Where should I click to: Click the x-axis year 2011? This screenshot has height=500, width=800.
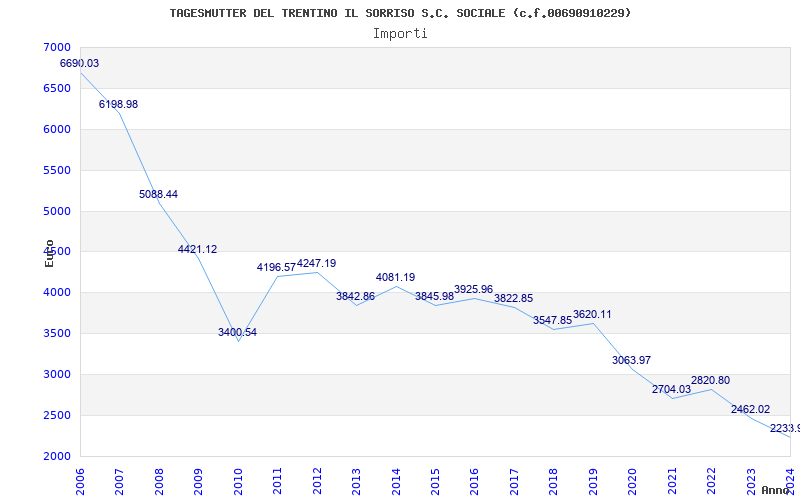[278, 481]
